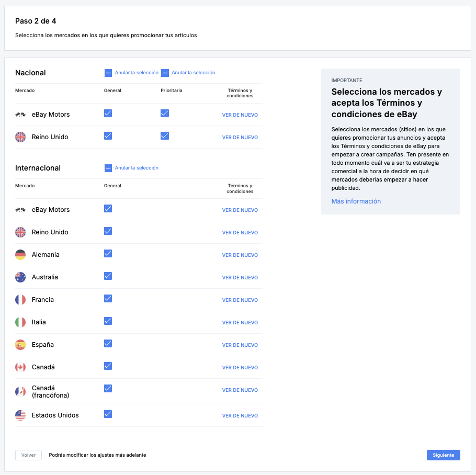Click the Spain flag icon
This screenshot has width=476, height=475.
coord(20,345)
